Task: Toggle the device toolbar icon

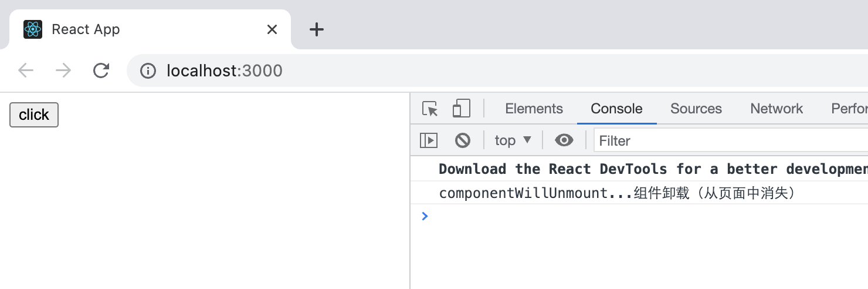Action: pyautogui.click(x=462, y=109)
